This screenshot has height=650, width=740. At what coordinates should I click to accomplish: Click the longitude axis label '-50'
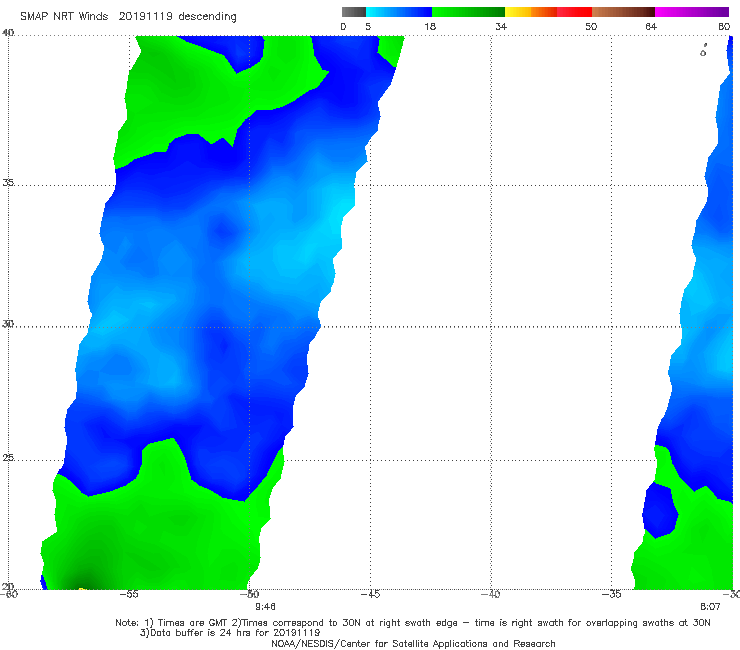pos(250,594)
